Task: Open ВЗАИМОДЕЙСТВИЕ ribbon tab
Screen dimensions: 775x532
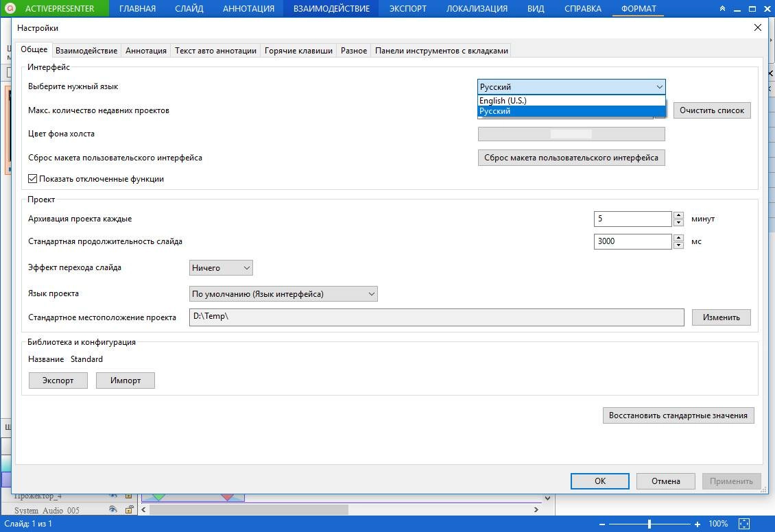Action: (x=332, y=8)
